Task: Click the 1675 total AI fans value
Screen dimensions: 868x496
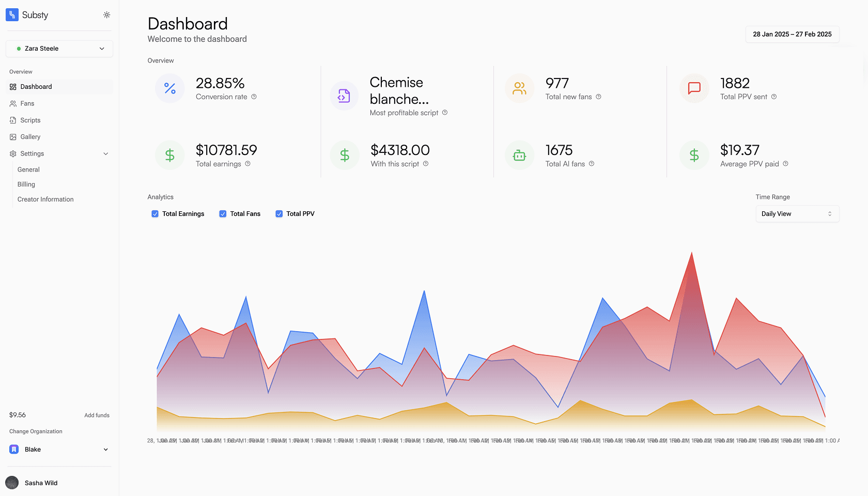Action: (x=559, y=150)
